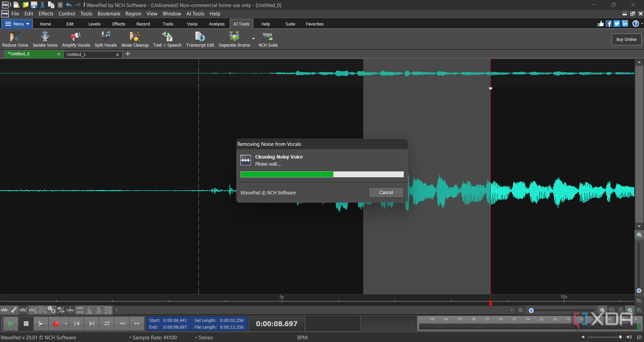The height and width of the screenshot is (342, 644).
Task: Open the Separate Drums tool
Action: (x=234, y=40)
